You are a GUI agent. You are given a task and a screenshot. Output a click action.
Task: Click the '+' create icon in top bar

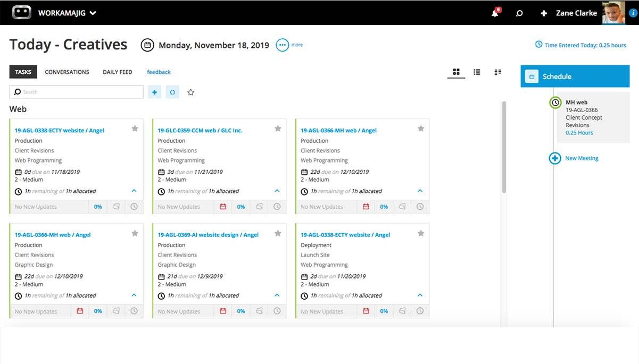tap(542, 13)
